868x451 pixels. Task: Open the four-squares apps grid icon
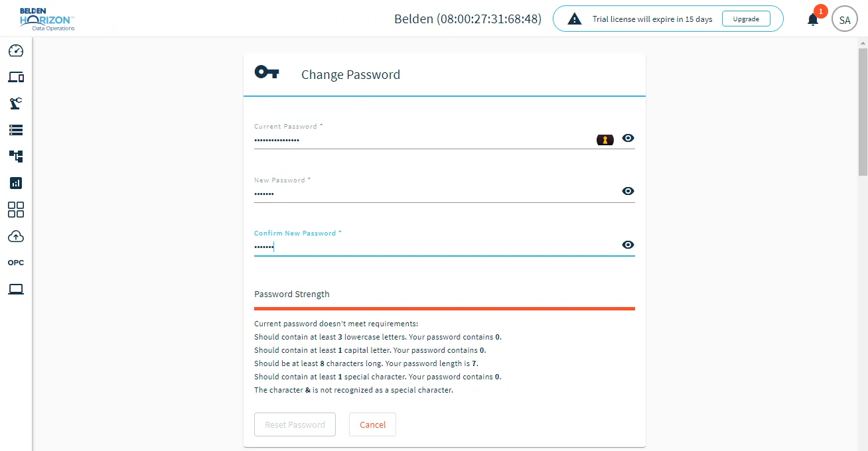coord(16,210)
